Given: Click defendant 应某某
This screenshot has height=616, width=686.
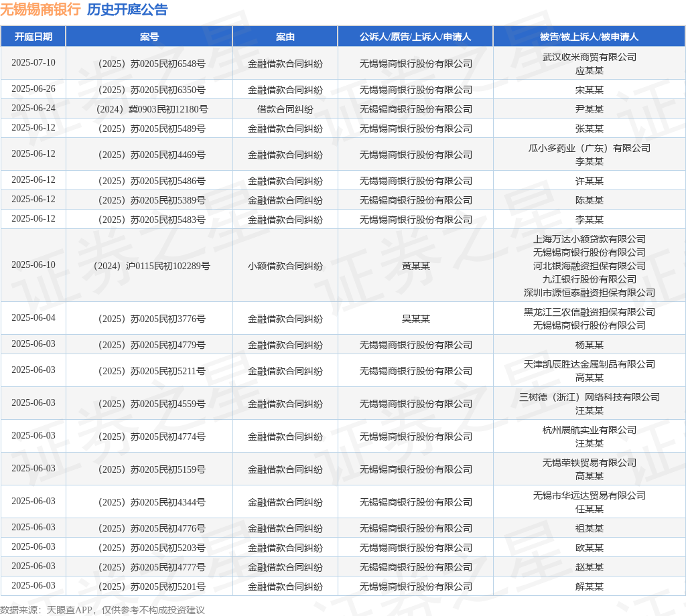Looking at the screenshot, I should (x=590, y=70).
